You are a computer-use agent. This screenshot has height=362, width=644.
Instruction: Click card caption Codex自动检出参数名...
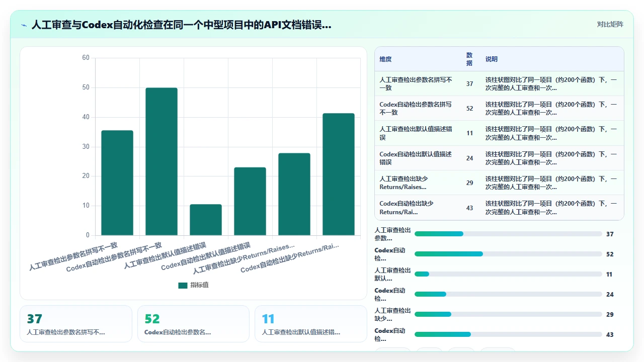click(x=178, y=332)
